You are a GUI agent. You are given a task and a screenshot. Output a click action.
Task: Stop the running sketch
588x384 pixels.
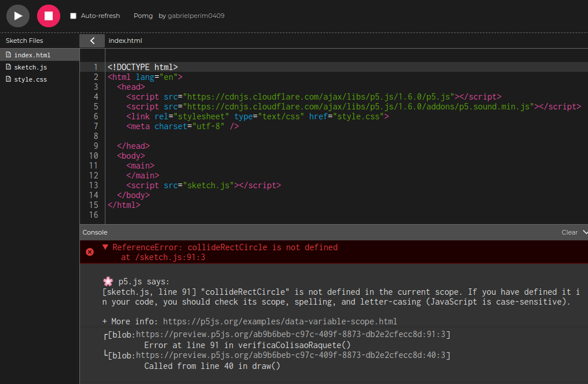pos(49,16)
